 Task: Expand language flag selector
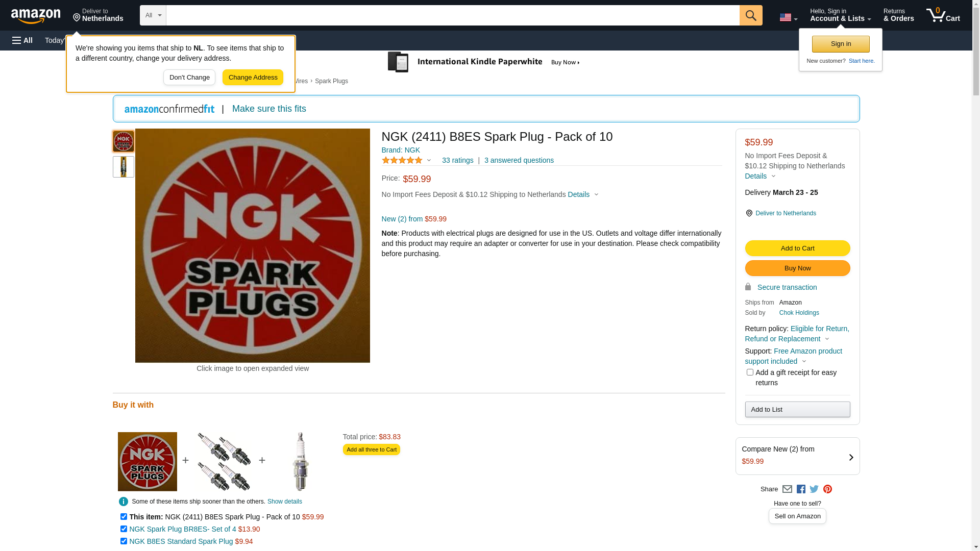point(788,17)
